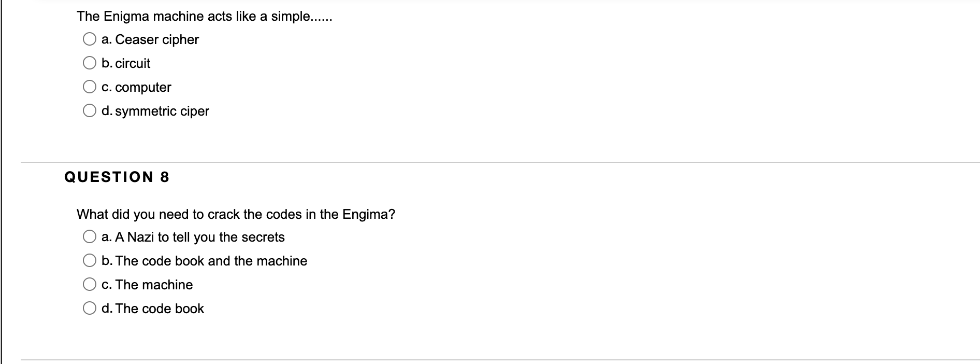Viewport: 980px width, 364px height.
Task: Click the computer answer label
Action: (x=137, y=87)
